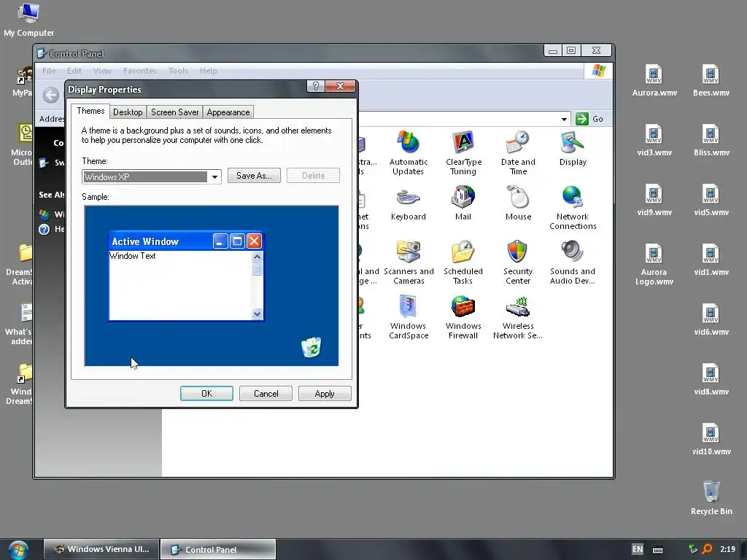Open the Start menu orb
747x560 pixels.
click(18, 550)
